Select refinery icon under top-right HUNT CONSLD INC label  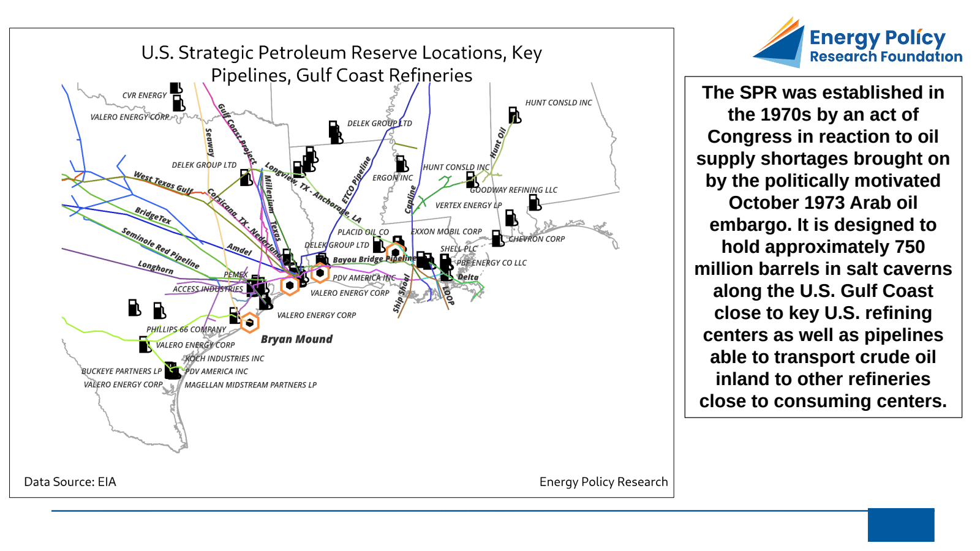[514, 114]
